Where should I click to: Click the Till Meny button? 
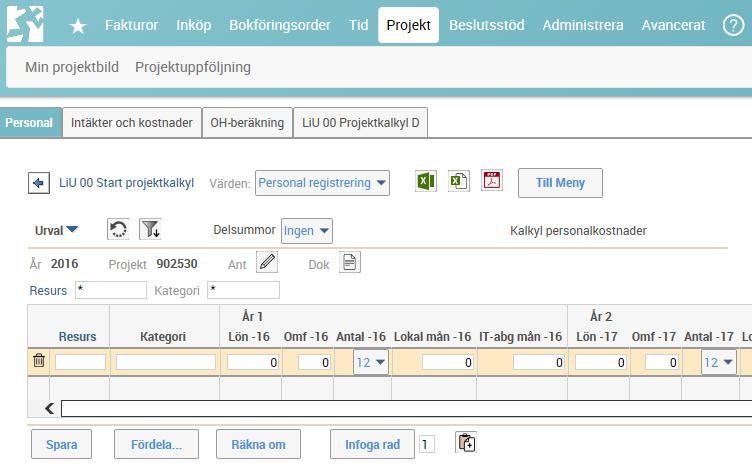[x=560, y=183]
